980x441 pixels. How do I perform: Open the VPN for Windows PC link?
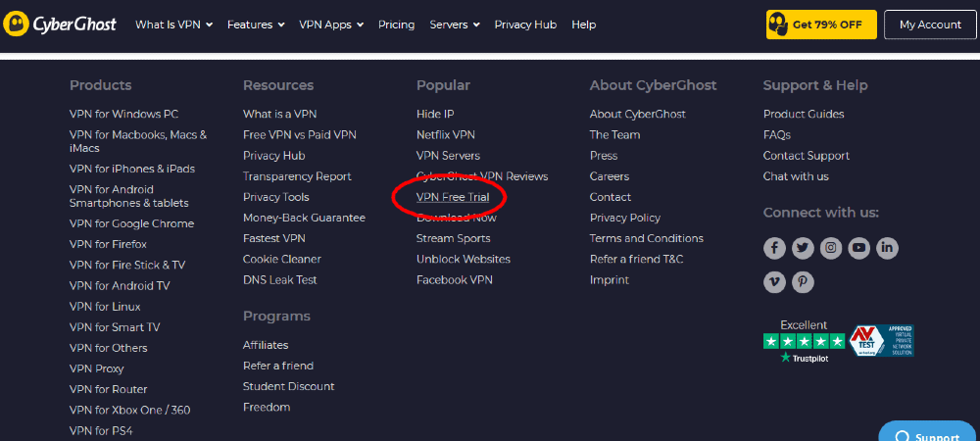tap(123, 114)
